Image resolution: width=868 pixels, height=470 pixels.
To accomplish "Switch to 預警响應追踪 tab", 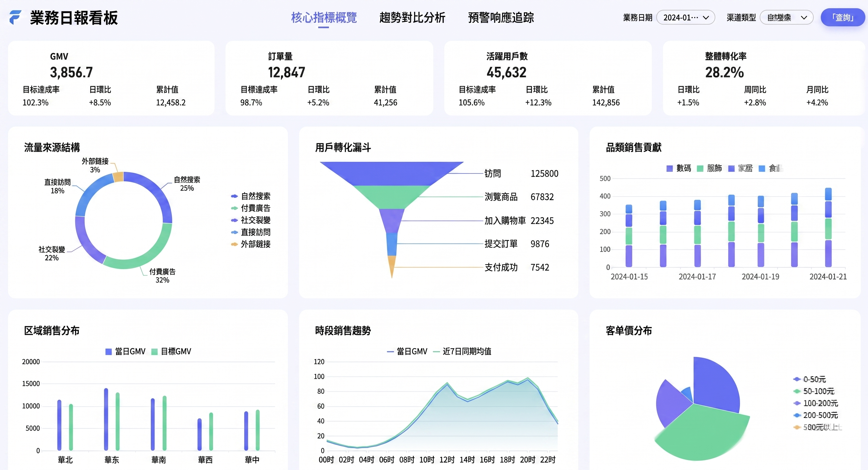I will [501, 17].
